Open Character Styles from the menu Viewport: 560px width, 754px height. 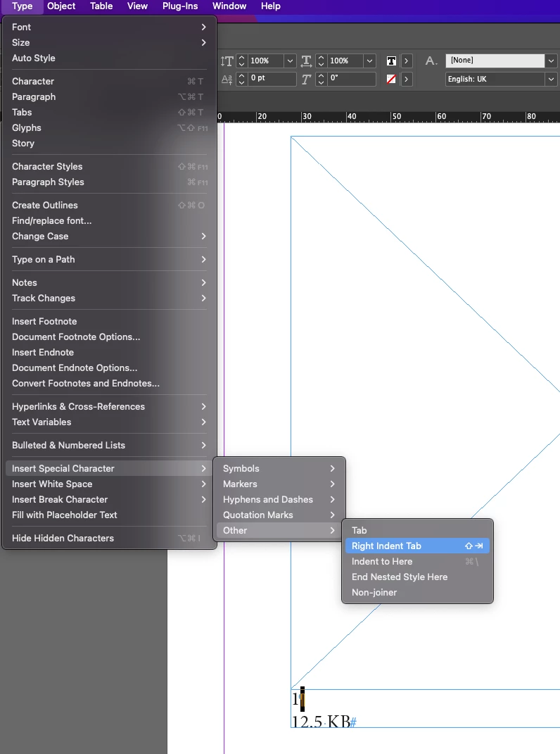(x=109, y=166)
